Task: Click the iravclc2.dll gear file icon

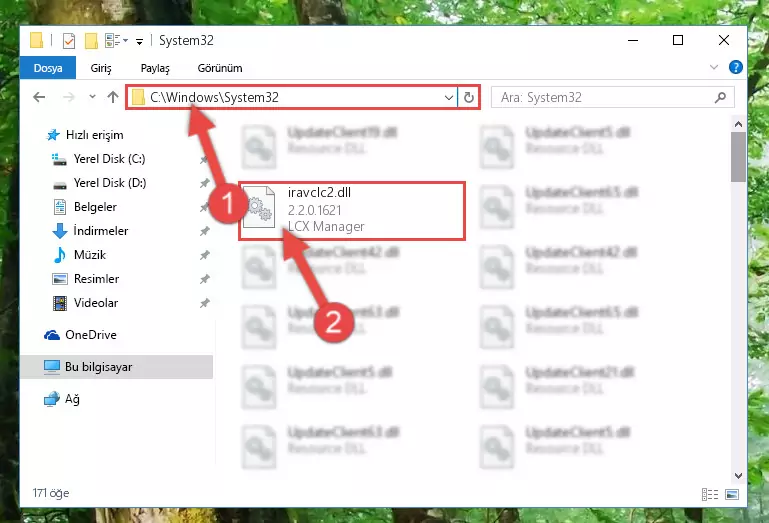Action: (x=258, y=207)
